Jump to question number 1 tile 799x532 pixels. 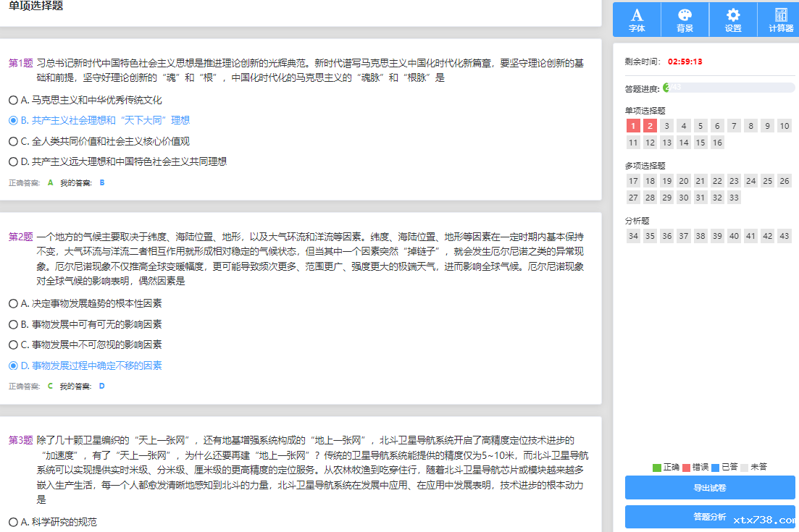(x=633, y=126)
